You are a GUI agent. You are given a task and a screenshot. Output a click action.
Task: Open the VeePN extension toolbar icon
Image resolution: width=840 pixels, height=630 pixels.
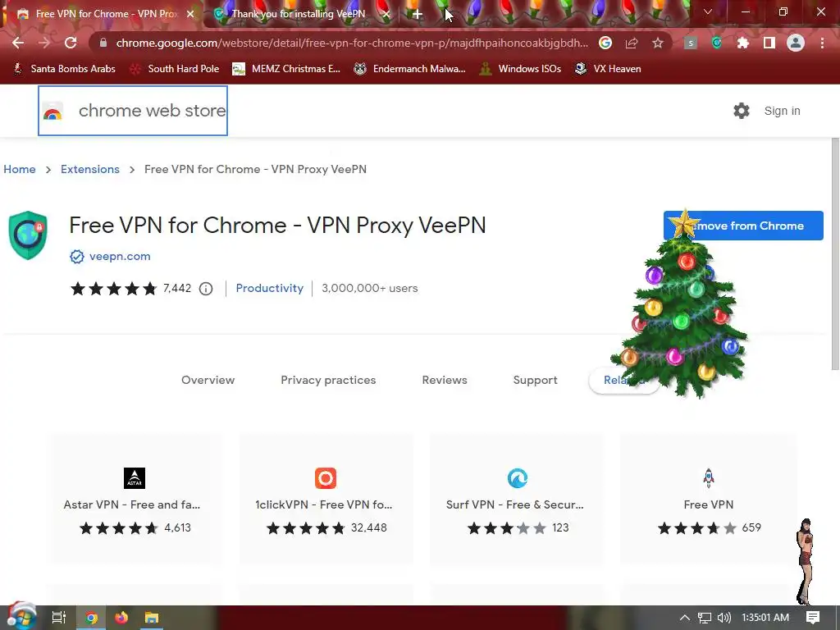717,43
